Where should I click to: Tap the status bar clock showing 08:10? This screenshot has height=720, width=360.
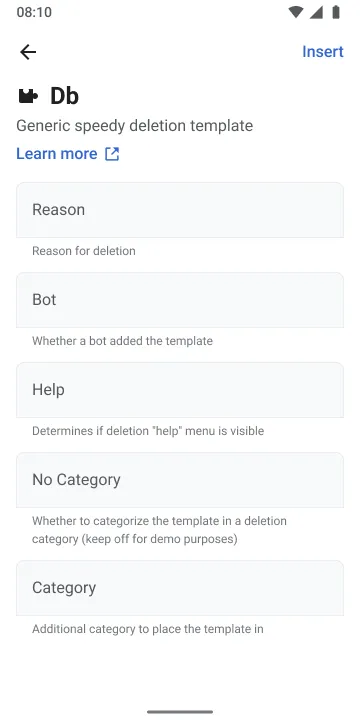click(34, 12)
